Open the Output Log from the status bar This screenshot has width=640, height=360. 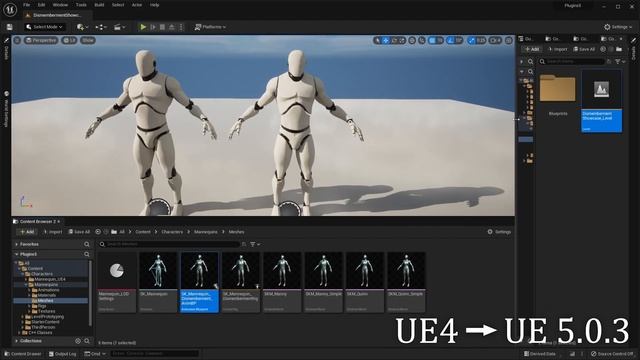pyautogui.click(x=62, y=353)
